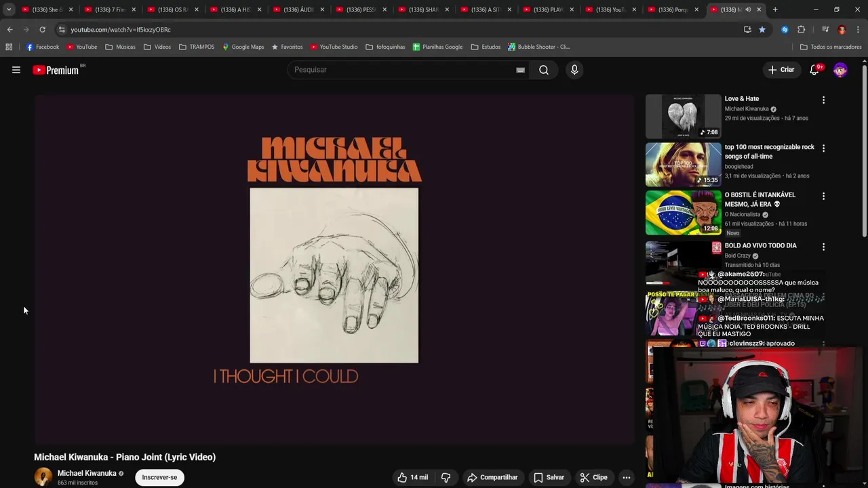Viewport: 868px width, 488px height.
Task: Open YouTube notifications bell
Action: 814,70
